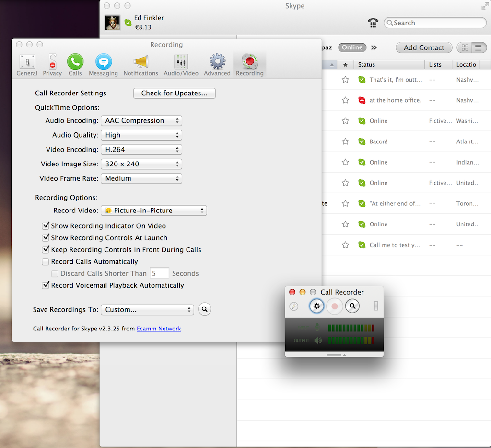This screenshot has height=448, width=491.
Task: Expand Call Recorder drawer triangle
Action: point(344,355)
